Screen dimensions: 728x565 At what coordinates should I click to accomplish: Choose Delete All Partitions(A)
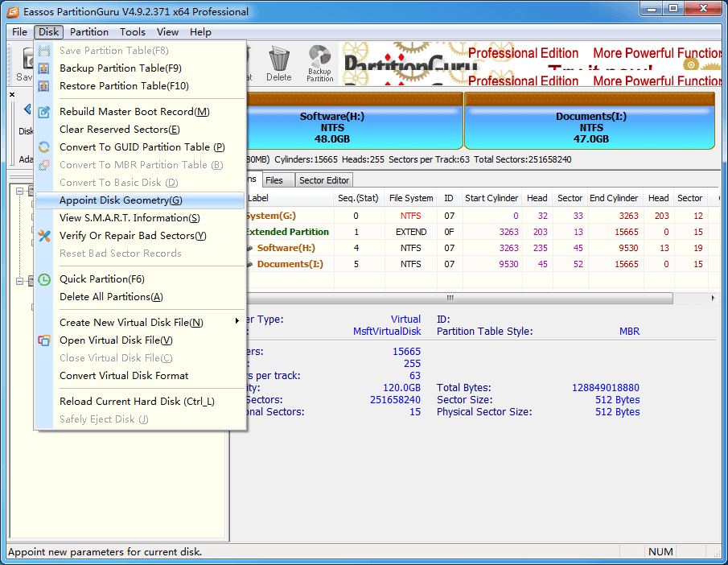tap(140, 297)
